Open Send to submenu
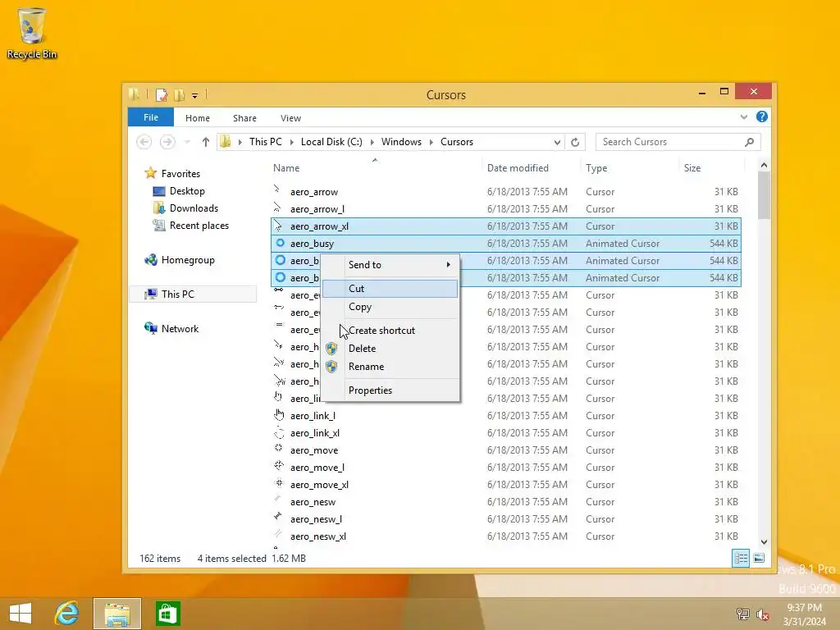Image resolution: width=840 pixels, height=630 pixels. [390, 265]
